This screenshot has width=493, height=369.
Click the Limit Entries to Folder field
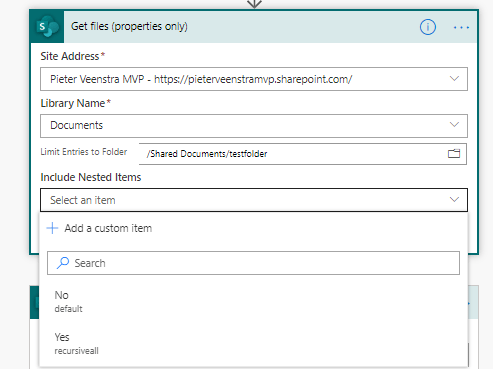(303, 154)
